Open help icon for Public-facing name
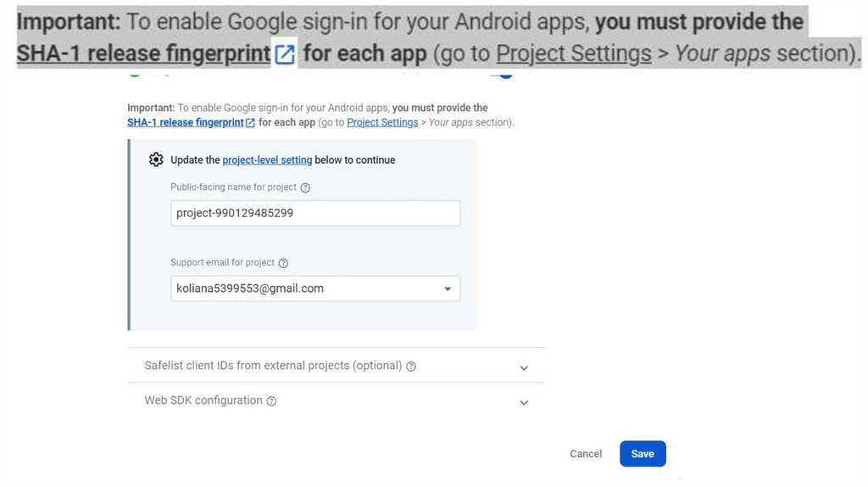868x487 pixels. [x=306, y=188]
